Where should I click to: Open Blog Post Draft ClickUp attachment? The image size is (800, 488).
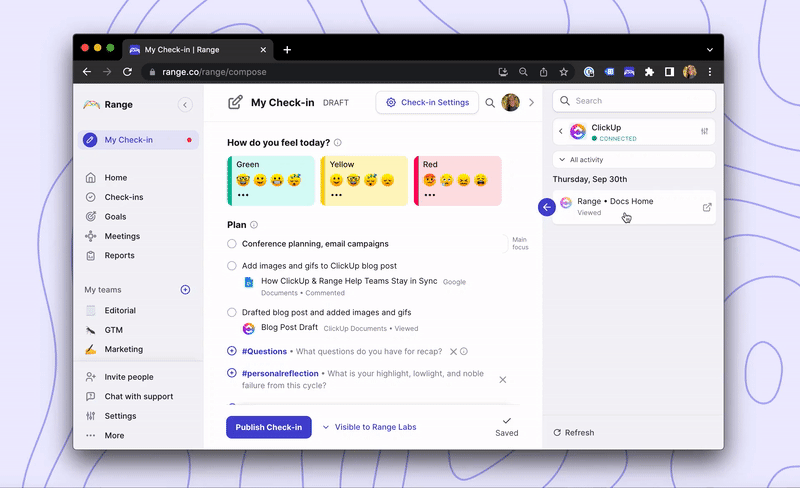(x=289, y=327)
